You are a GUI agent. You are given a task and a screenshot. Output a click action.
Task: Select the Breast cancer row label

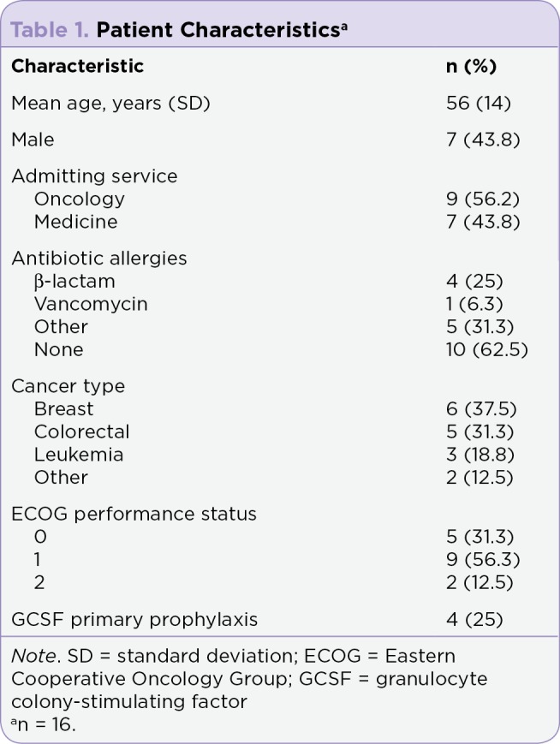coord(64,408)
